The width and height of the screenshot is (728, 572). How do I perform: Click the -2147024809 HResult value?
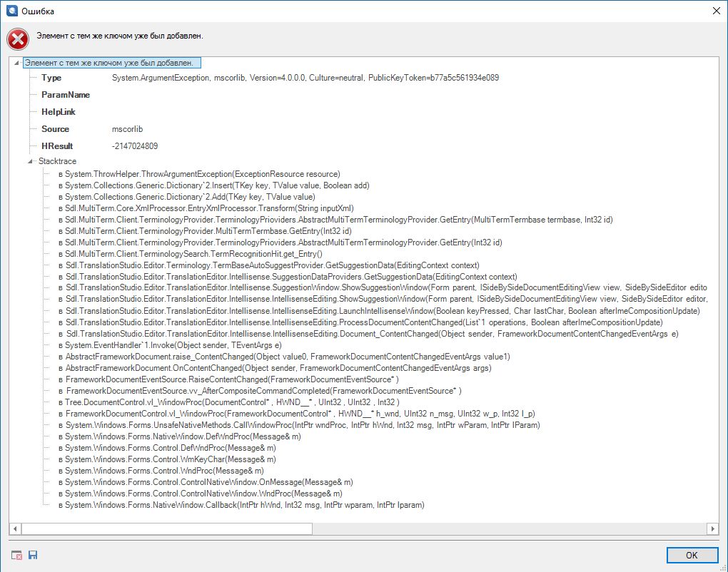pos(135,146)
